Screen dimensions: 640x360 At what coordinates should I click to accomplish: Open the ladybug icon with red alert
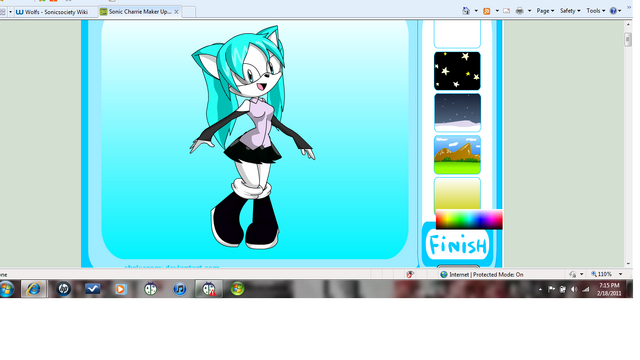209,289
